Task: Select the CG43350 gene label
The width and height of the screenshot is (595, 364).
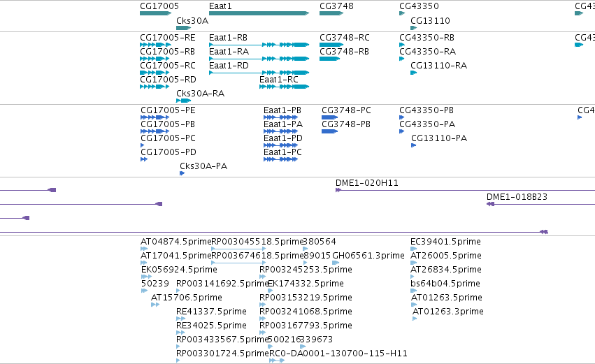Action: click(x=419, y=6)
